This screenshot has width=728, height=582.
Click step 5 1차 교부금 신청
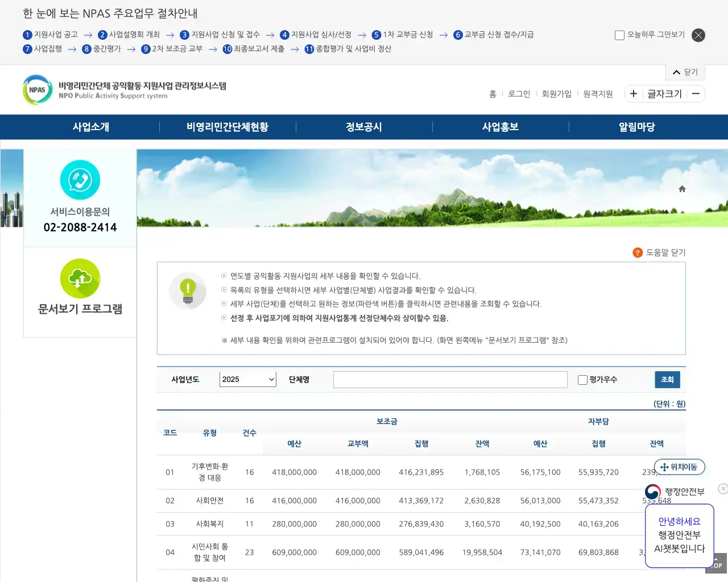pyautogui.click(x=402, y=35)
